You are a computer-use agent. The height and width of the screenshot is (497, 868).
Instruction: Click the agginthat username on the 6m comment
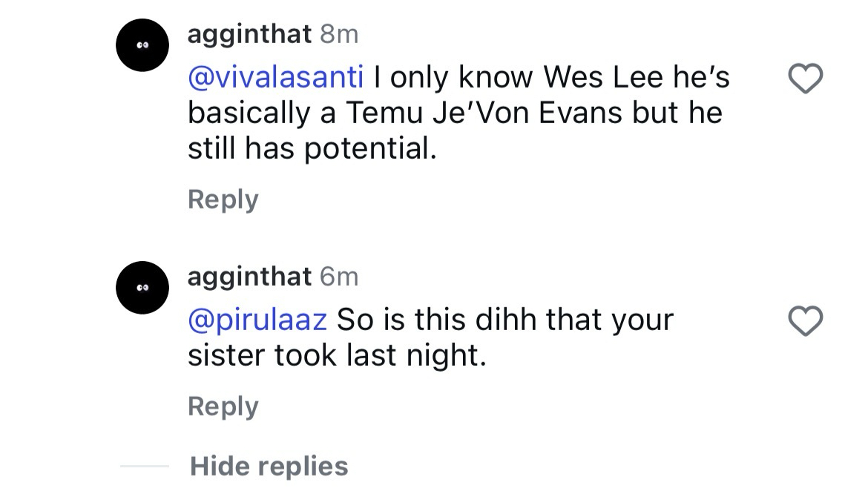[x=249, y=277]
